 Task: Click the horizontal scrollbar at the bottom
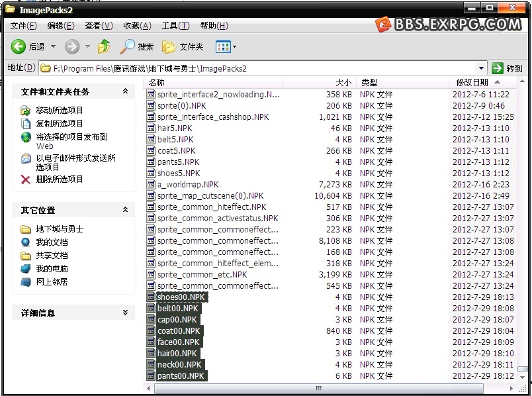click(x=318, y=388)
